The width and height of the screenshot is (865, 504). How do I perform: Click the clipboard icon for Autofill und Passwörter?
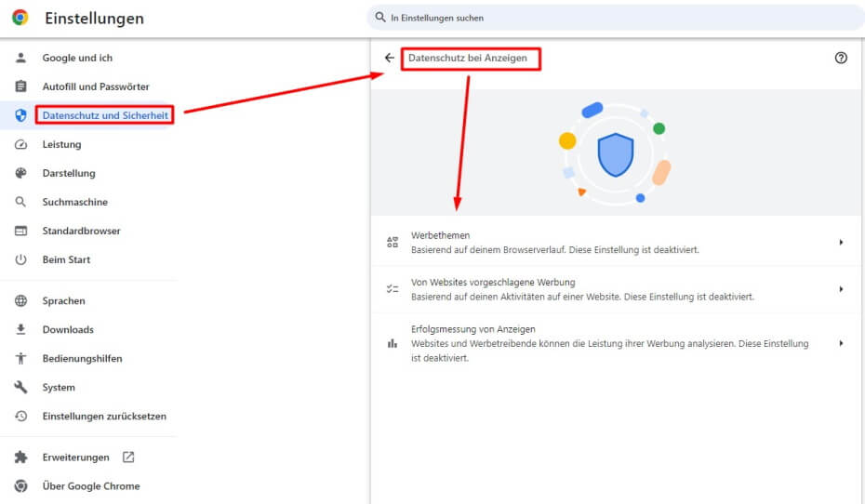(20, 86)
